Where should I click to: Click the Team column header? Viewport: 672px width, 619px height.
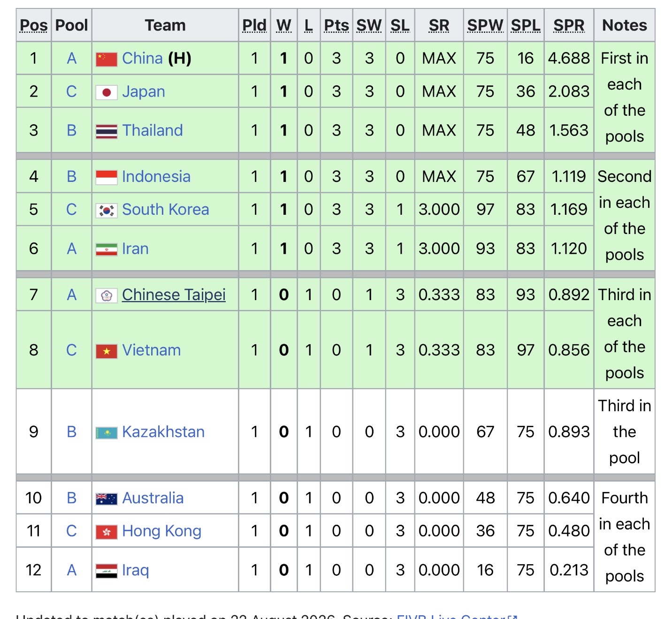tap(165, 25)
